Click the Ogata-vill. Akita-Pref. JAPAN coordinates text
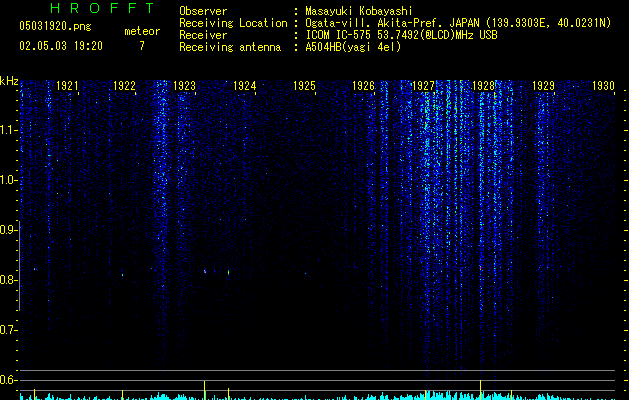 click(458, 23)
